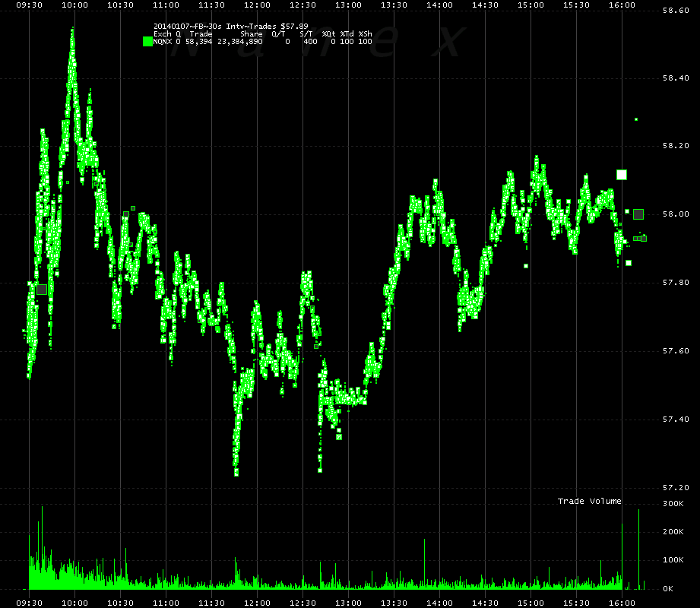This screenshot has height=608, width=700.
Task: Click the 58.40 price axis label
Action: coord(676,78)
